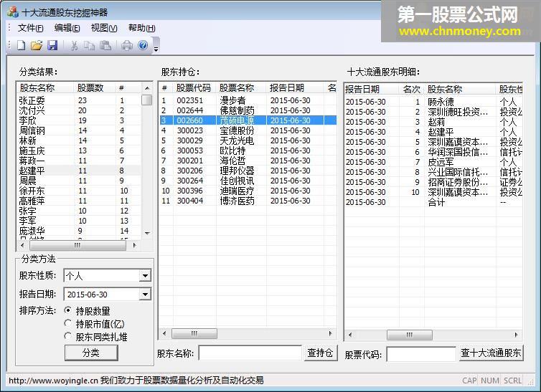
Task: Select highlighted stock row 茂硕电源
Action: pos(248,120)
